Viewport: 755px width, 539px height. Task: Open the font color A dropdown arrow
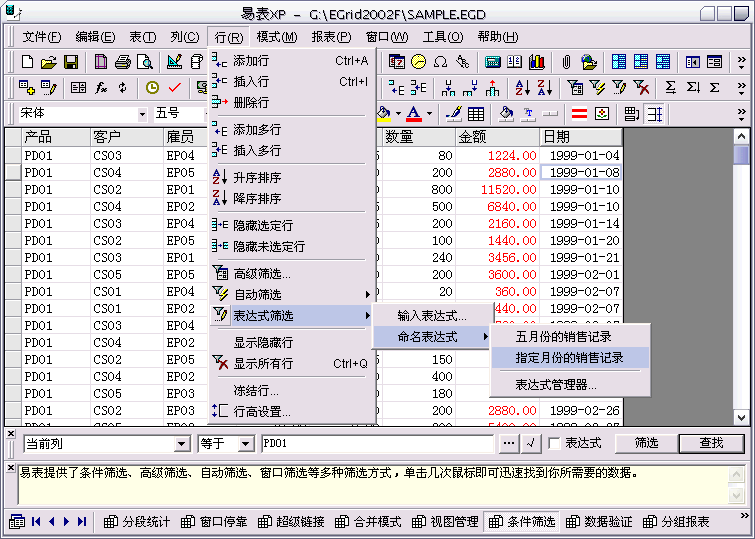430,114
